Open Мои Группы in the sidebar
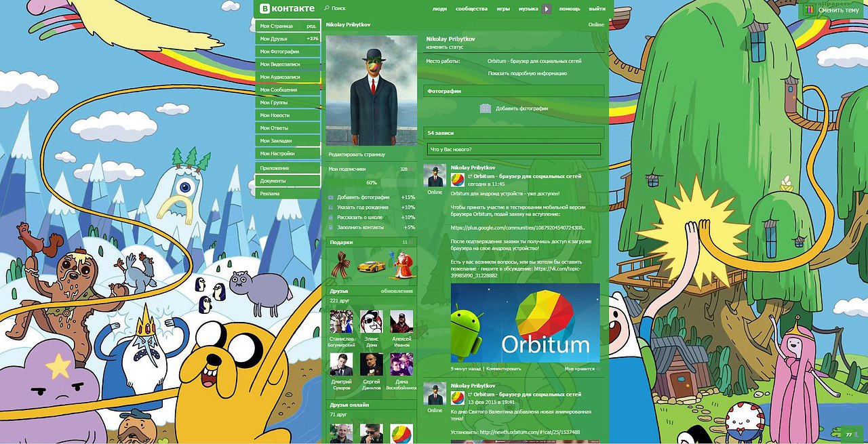The height and width of the screenshot is (444, 868). (288, 102)
